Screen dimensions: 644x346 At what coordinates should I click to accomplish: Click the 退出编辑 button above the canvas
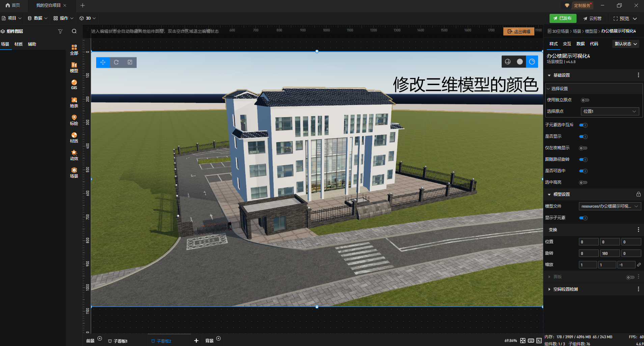pos(519,31)
